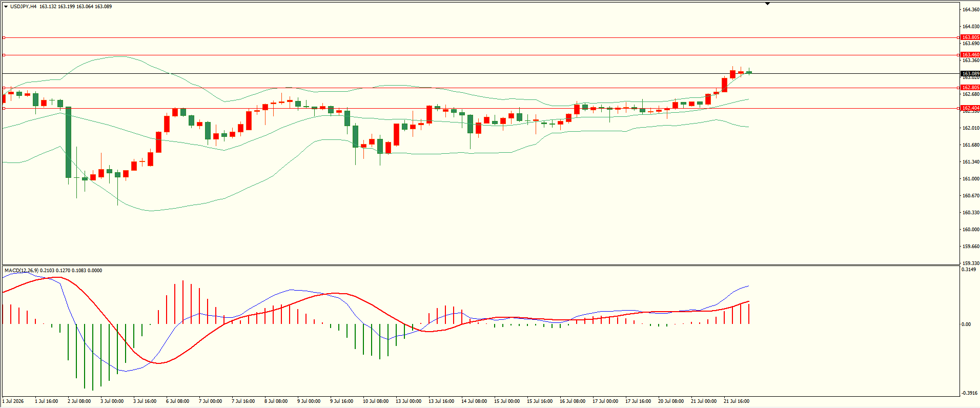Select the 163.805 line's left handle
Viewport: 980px width, 408px height.
(x=4, y=37)
